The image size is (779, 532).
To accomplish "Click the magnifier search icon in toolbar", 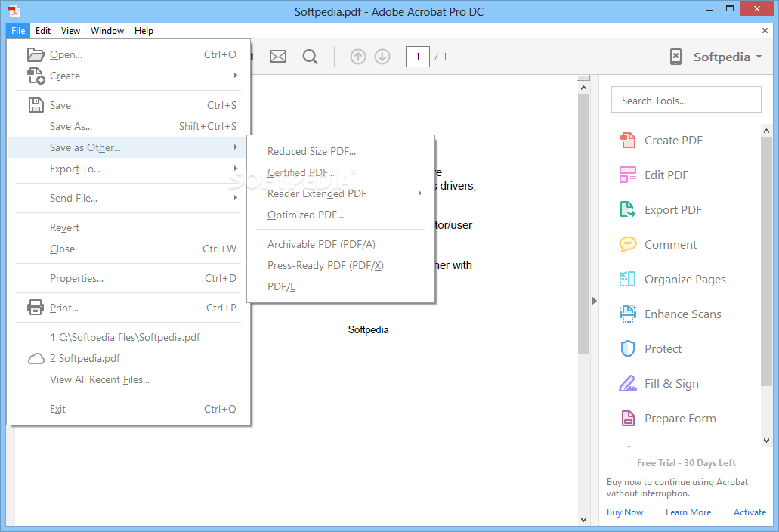I will click(x=310, y=57).
